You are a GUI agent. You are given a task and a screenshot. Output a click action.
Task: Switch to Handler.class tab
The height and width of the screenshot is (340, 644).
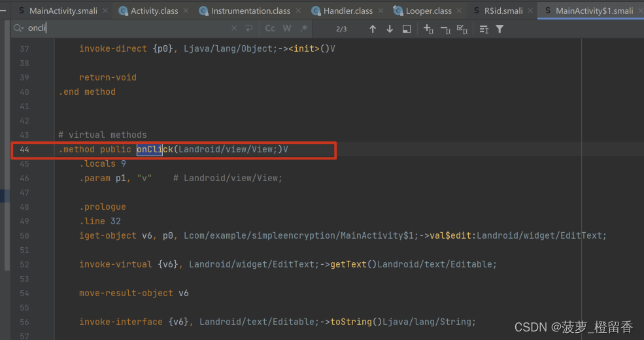pos(347,10)
